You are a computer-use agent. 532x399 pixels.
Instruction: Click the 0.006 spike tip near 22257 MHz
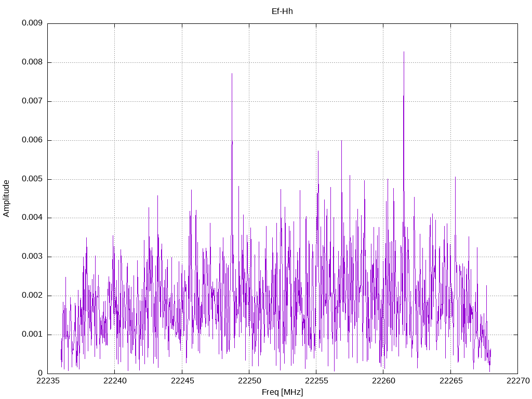(341, 140)
